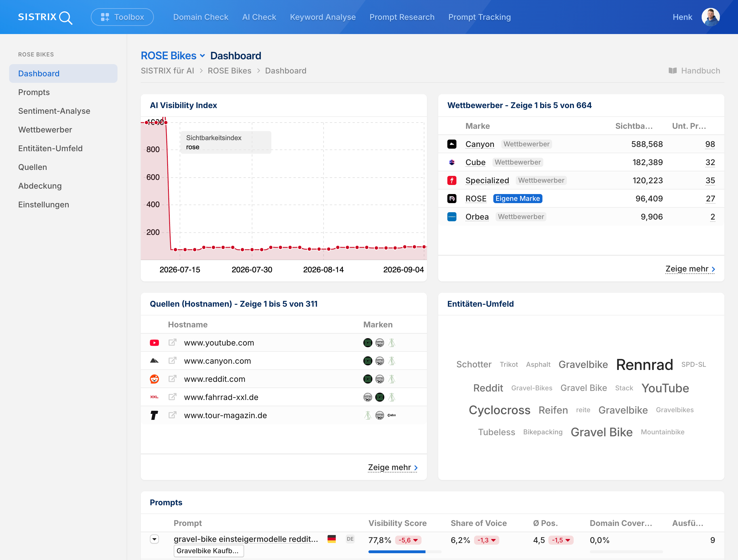Click the Henk username label
The height and width of the screenshot is (560, 738).
point(682,17)
